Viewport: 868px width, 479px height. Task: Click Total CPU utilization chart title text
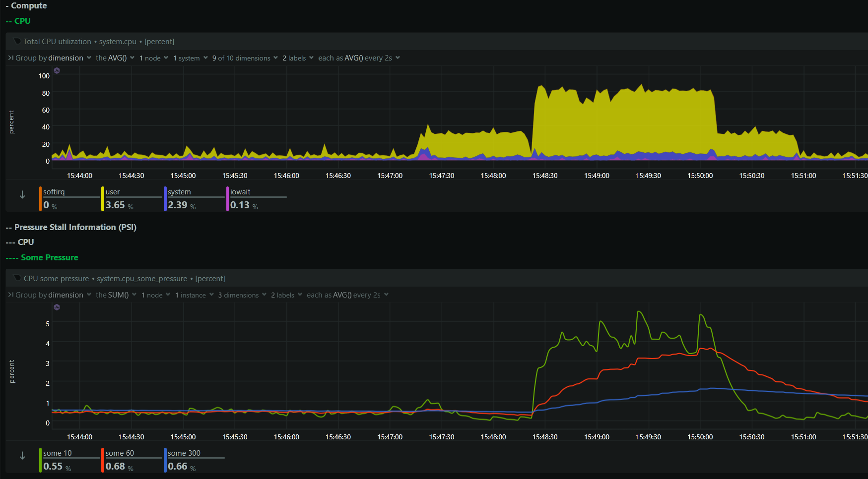pyautogui.click(x=58, y=42)
